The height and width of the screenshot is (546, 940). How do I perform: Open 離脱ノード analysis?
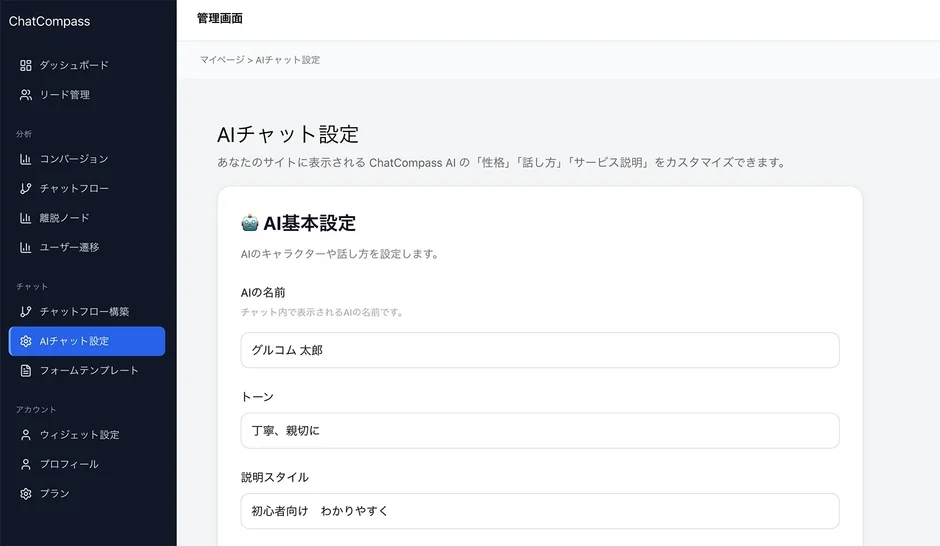click(87, 218)
